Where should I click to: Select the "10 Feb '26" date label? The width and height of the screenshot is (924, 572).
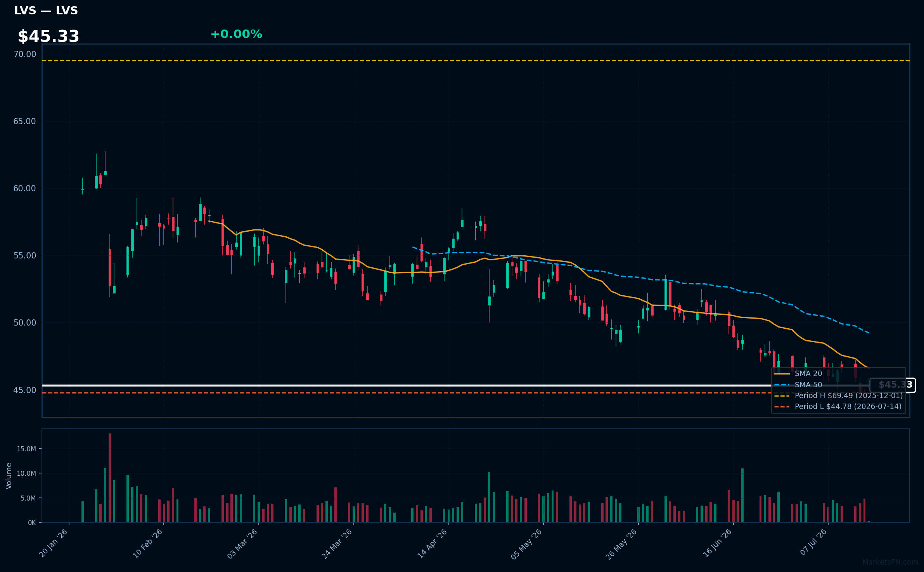tap(148, 543)
